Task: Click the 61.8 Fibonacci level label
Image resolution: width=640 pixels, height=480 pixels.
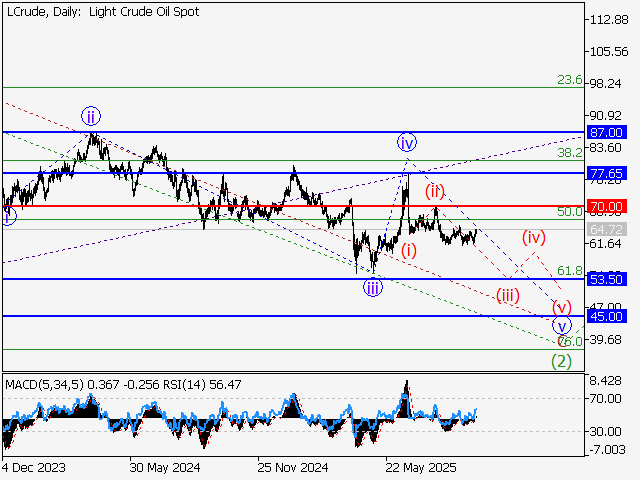Action: 569,271
